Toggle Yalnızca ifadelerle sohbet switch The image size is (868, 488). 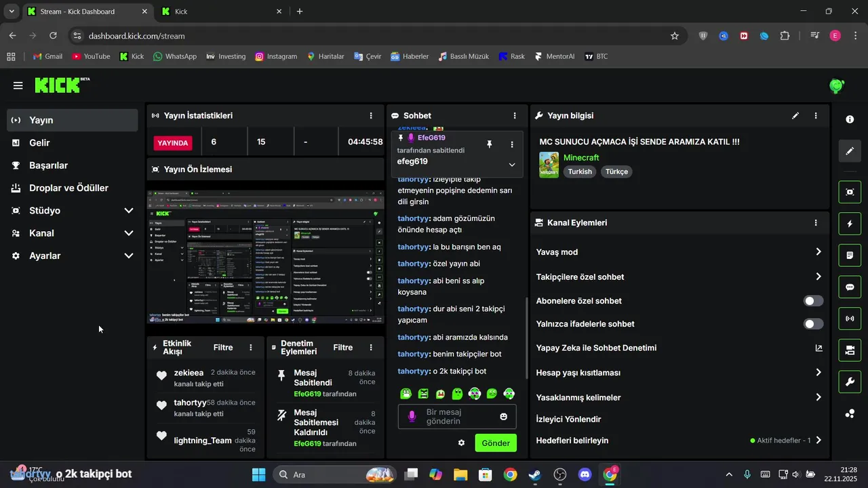coord(813,324)
